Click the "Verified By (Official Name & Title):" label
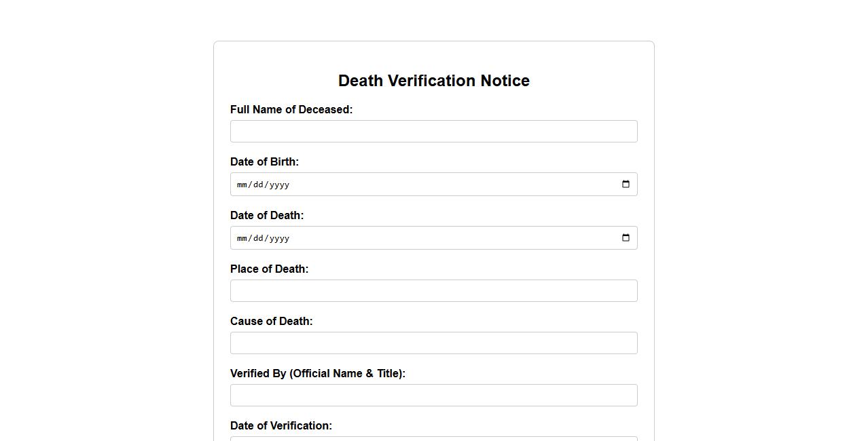Image resolution: width=868 pixels, height=441 pixels. pyautogui.click(x=317, y=374)
